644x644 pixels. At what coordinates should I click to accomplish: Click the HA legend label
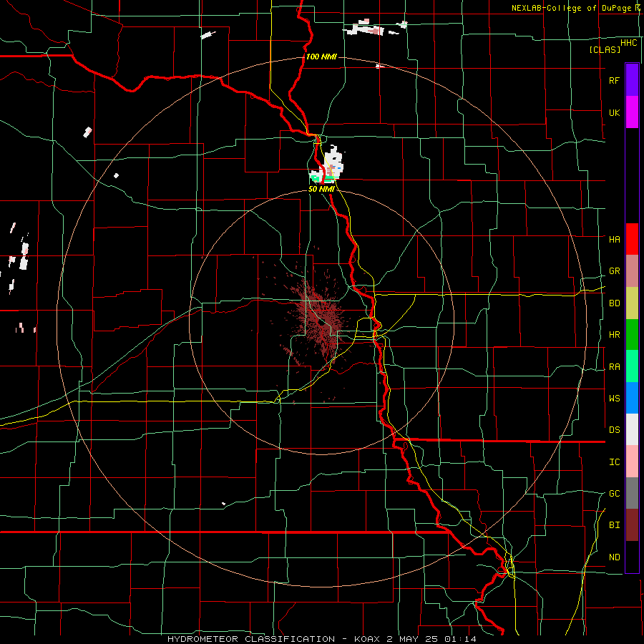(614, 239)
